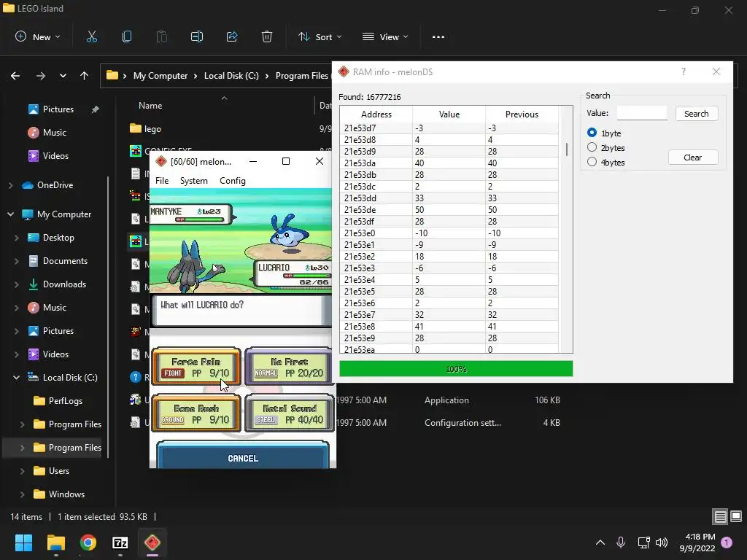Choose the Metal Sound move
Screen dimensions: 747x560
[289, 413]
